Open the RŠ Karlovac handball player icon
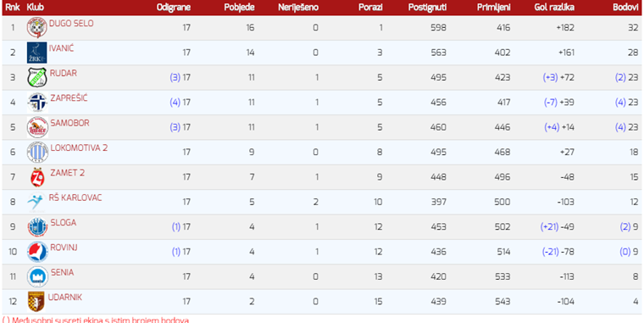Screen dimensions: 644x323 coord(36,202)
